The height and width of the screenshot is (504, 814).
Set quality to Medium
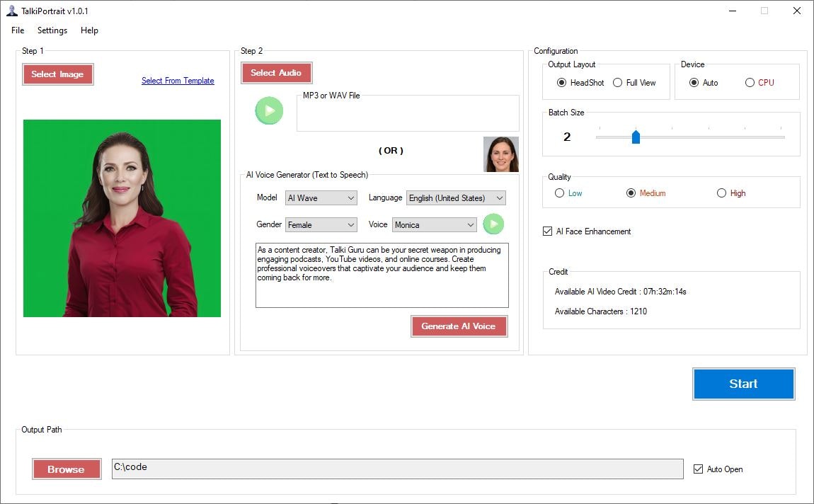point(646,193)
